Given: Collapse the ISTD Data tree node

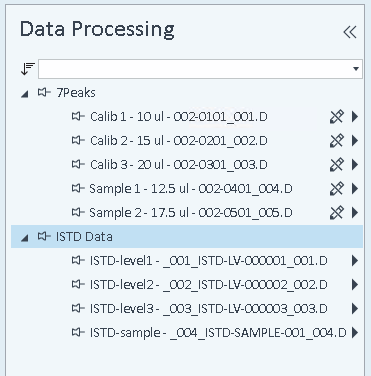Looking at the screenshot, I should click(25, 238).
